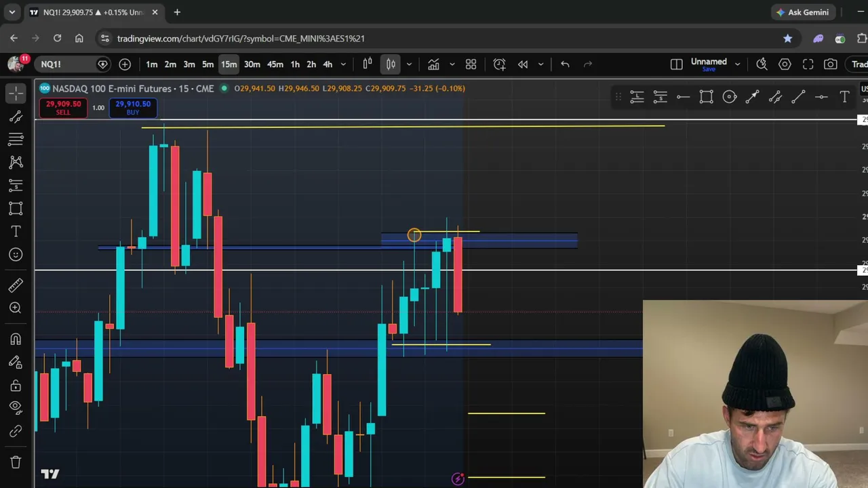
Task: Start bar replay mode
Action: [x=523, y=64]
